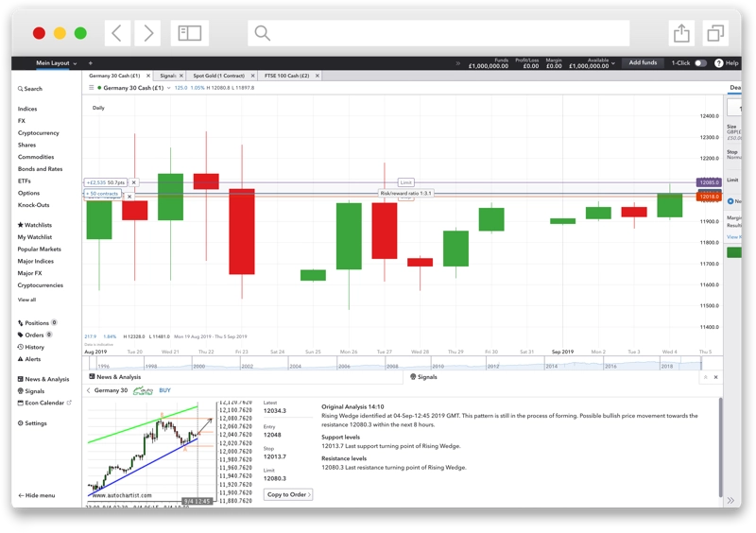Open the Main Layout dropdown
756x533 pixels.
pos(57,63)
